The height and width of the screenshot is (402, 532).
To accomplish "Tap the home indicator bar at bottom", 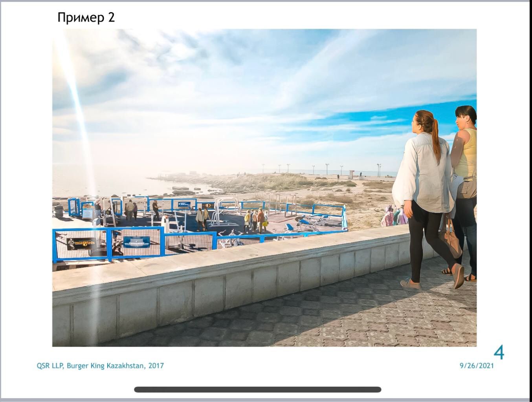I will pos(257,389).
